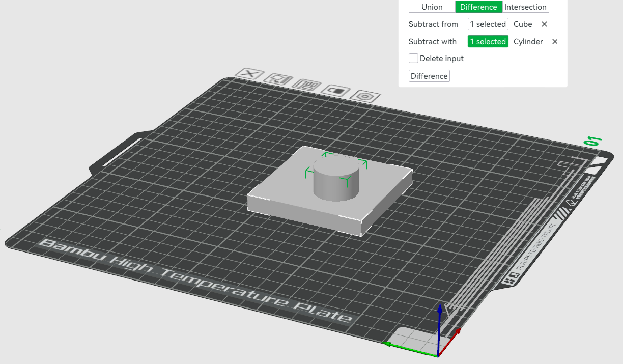The width and height of the screenshot is (623, 364).
Task: Open the Subtract from selection showing 1 selected
Action: [x=488, y=24]
